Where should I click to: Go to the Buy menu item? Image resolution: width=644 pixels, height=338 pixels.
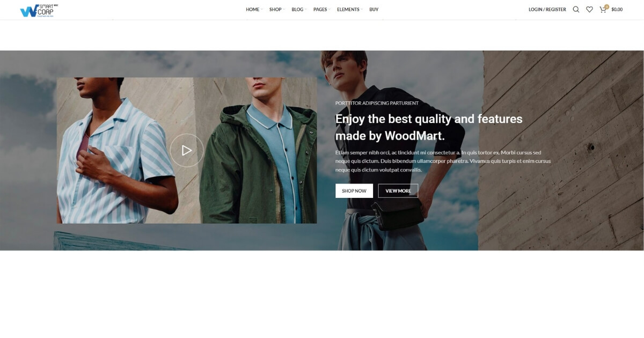point(374,10)
